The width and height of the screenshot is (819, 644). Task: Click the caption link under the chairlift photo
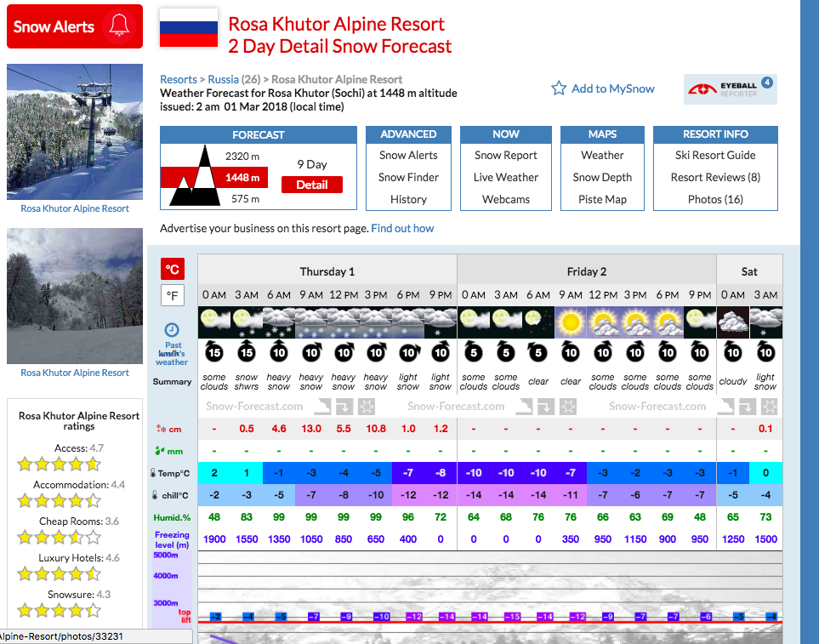[75, 208]
